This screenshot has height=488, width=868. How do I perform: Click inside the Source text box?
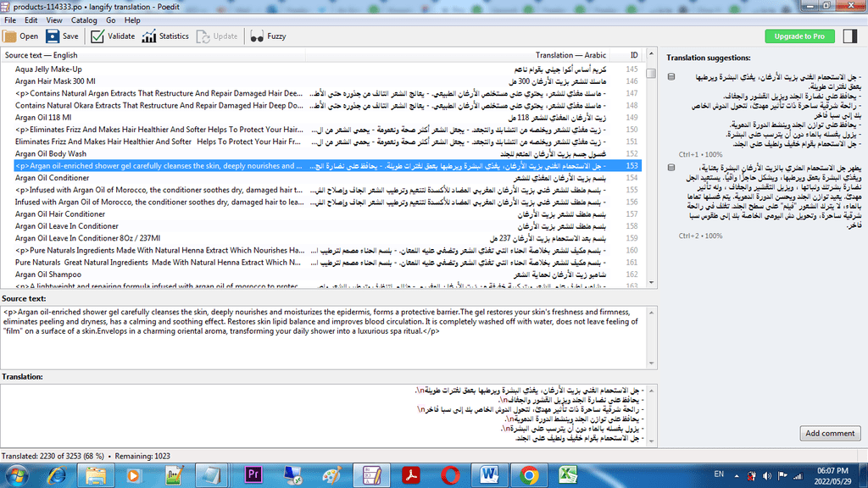point(323,337)
